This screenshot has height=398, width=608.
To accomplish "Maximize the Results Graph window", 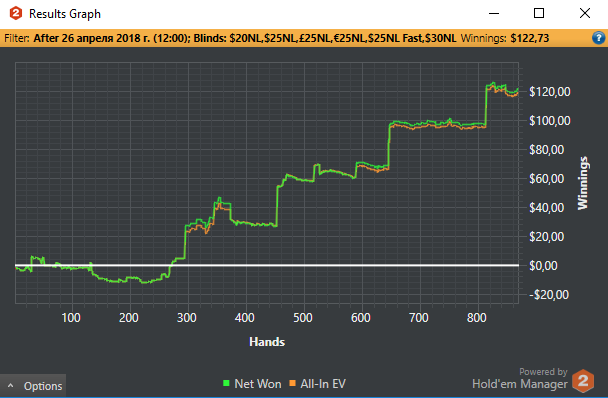I will pyautogui.click(x=539, y=14).
